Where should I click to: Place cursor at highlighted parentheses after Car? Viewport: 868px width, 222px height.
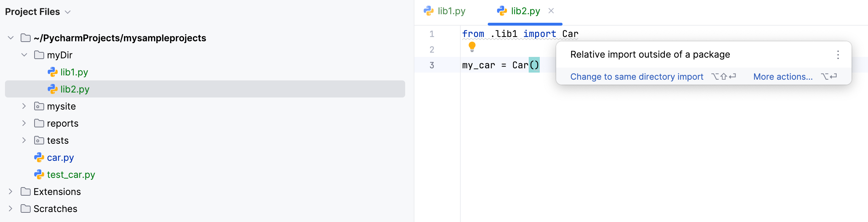tap(534, 65)
